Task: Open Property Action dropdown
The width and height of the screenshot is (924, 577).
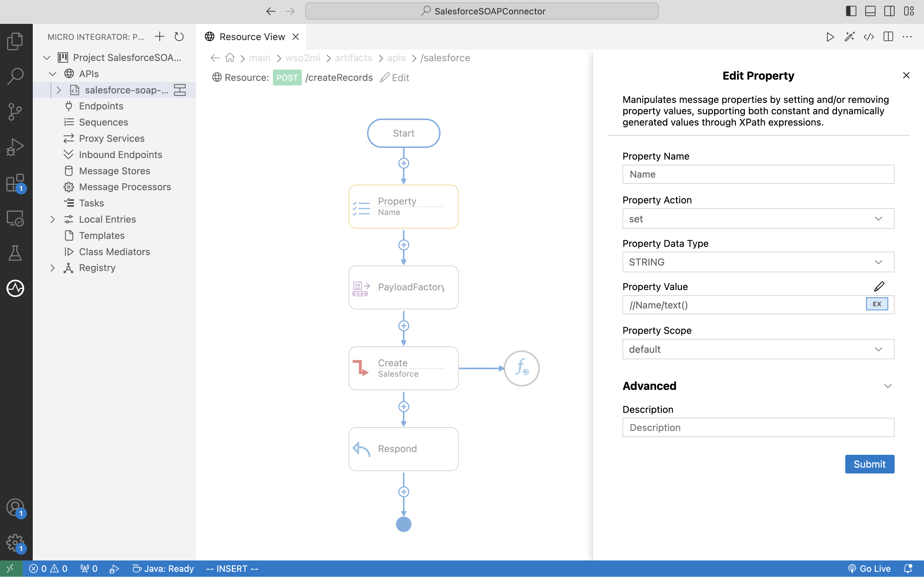Action: (758, 219)
